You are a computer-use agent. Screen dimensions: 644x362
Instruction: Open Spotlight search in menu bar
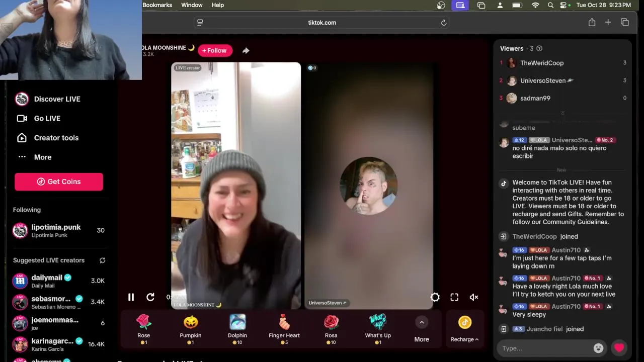click(550, 5)
